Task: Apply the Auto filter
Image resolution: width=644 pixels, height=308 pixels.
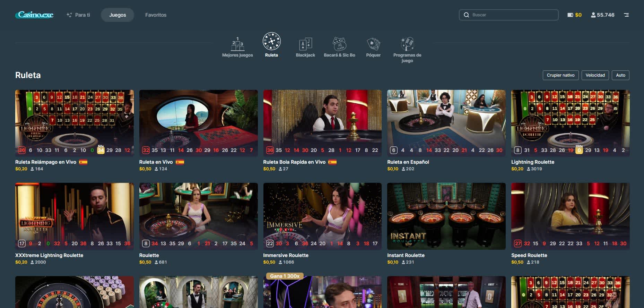Action: 620,75
